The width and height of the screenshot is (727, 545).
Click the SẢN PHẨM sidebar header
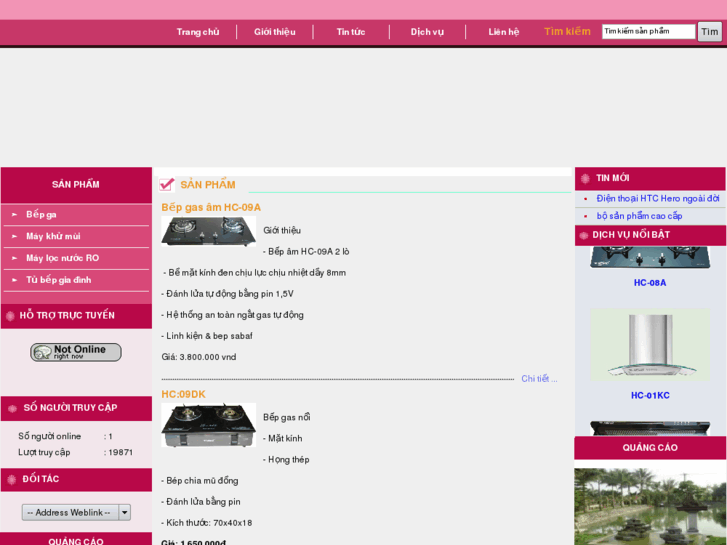coord(76,185)
